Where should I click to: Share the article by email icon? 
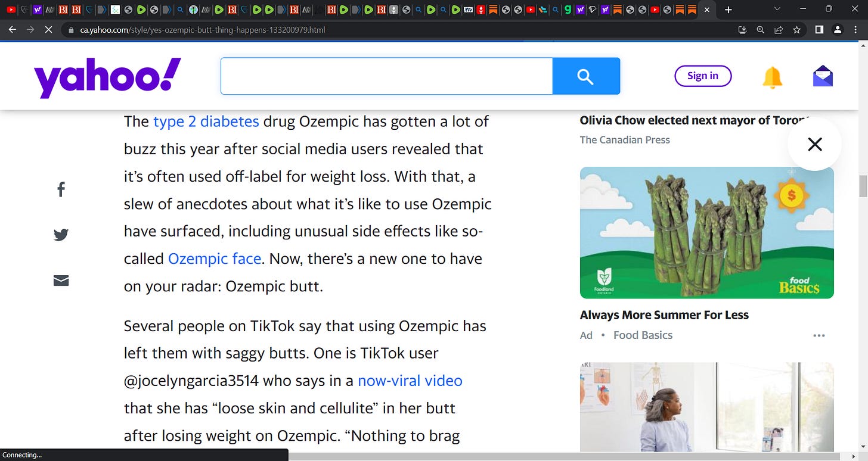pos(61,281)
